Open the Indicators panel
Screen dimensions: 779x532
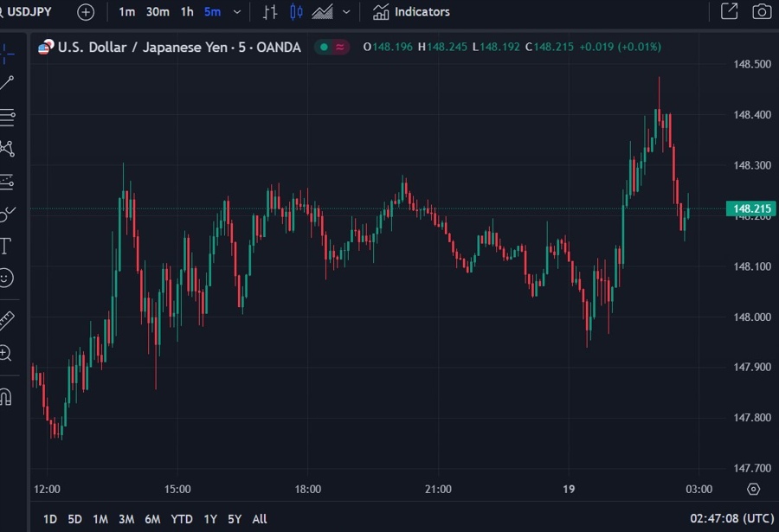pyautogui.click(x=412, y=12)
